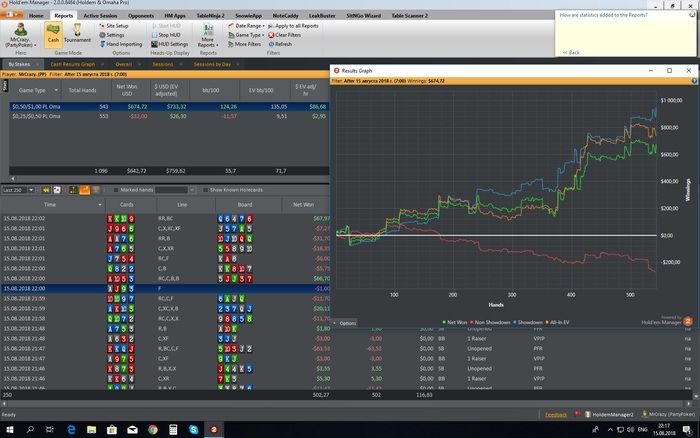Click the replay hands rewind icon

click(x=46, y=190)
